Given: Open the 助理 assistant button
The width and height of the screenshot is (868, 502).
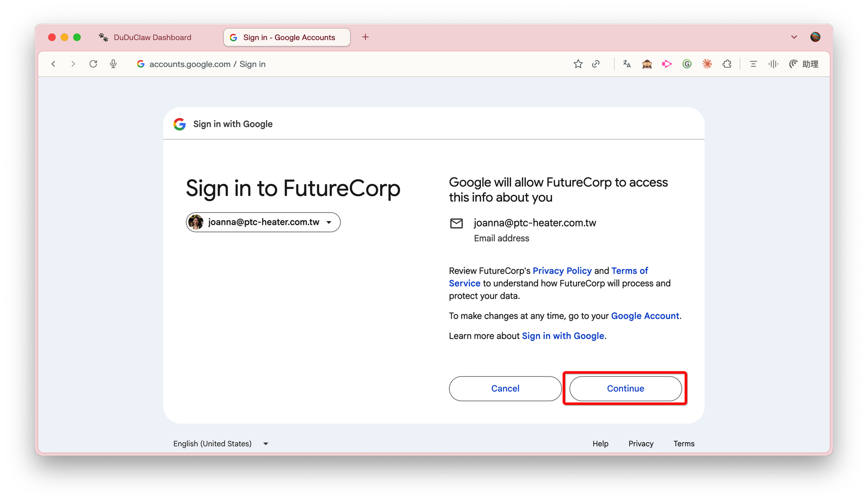Looking at the screenshot, I should coord(804,64).
